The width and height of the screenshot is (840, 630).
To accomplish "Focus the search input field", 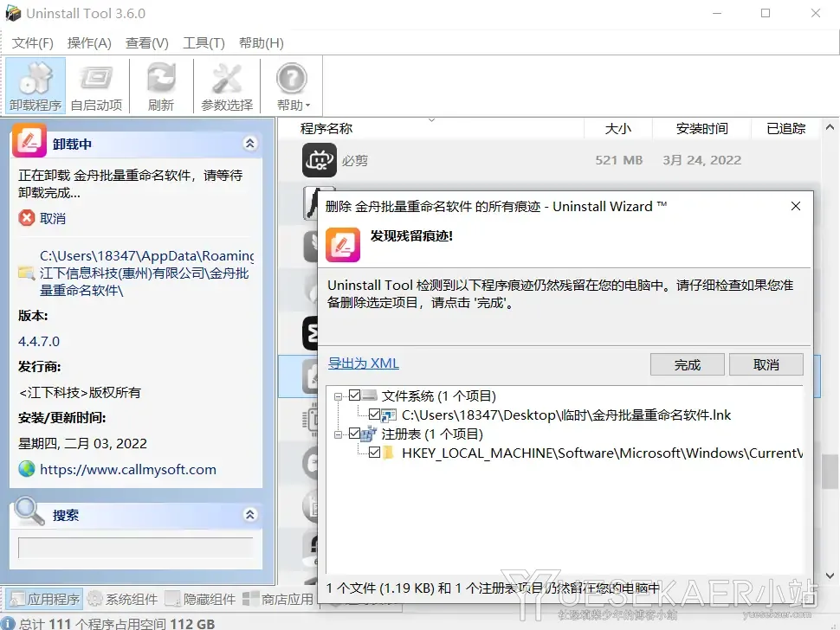I will pyautogui.click(x=136, y=548).
